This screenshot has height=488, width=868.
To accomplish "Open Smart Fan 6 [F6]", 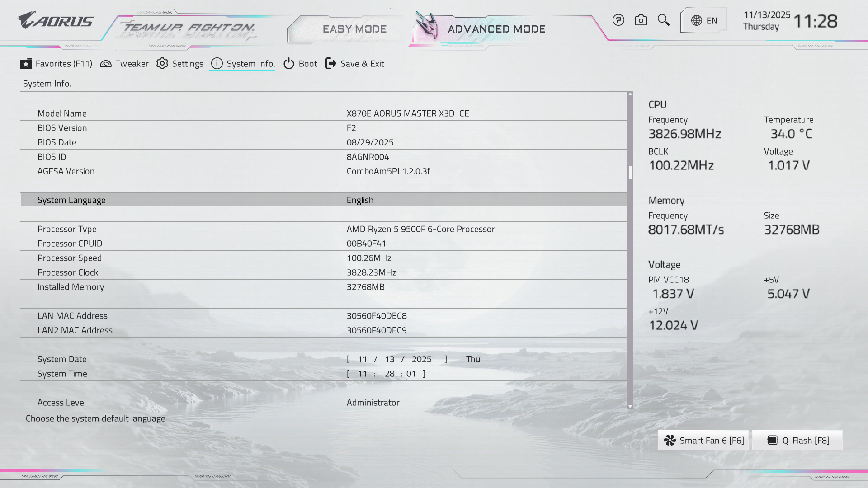I will (703, 441).
